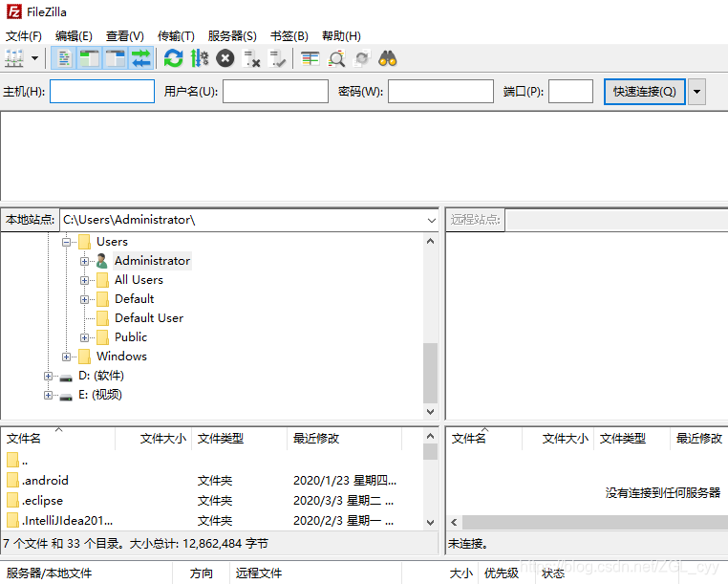The height and width of the screenshot is (584, 728).
Task: Click E: drive icon in tree
Action: pos(66,397)
